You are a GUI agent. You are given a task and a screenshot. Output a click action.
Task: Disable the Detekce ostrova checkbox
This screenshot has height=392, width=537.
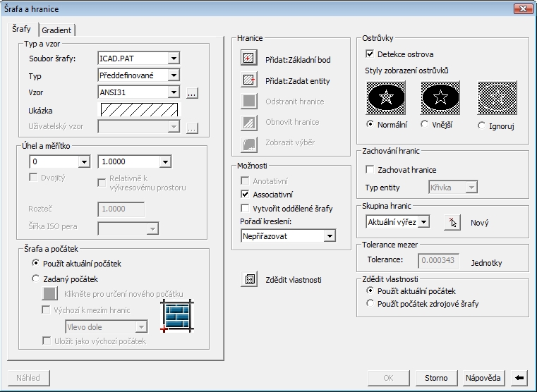[x=370, y=54]
